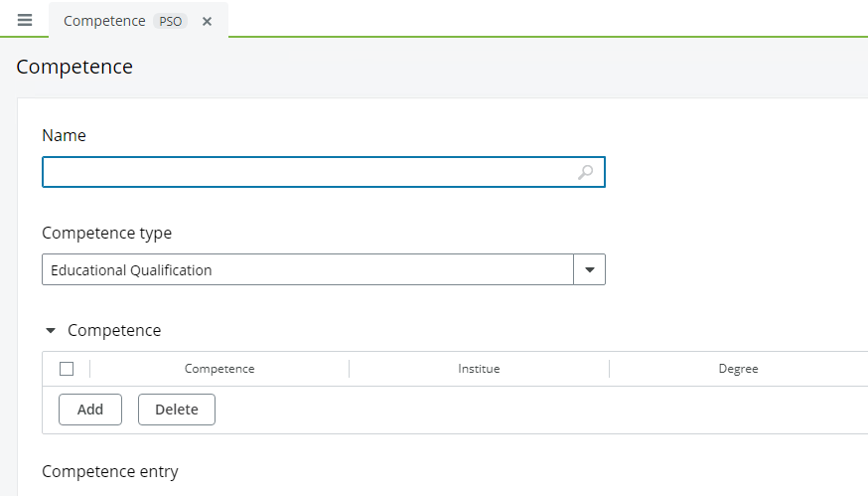Click the Competence entry section label
Screen dimensions: 868x496
110,471
